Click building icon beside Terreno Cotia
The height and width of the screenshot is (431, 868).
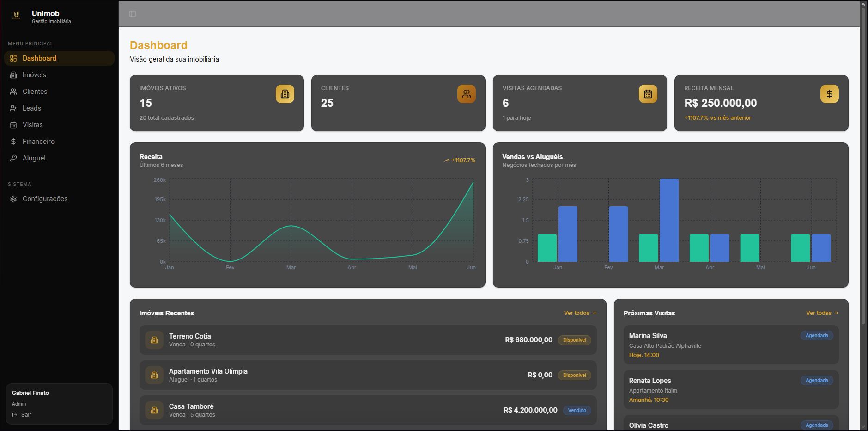(154, 340)
